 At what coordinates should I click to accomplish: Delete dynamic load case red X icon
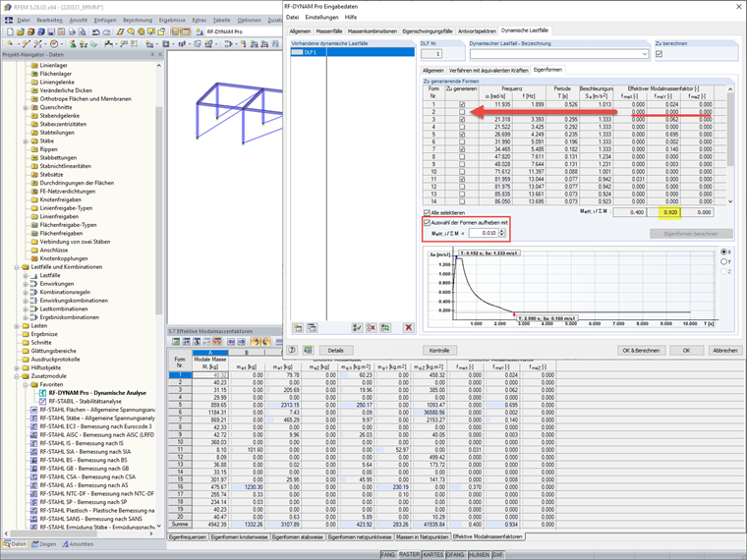(x=408, y=327)
